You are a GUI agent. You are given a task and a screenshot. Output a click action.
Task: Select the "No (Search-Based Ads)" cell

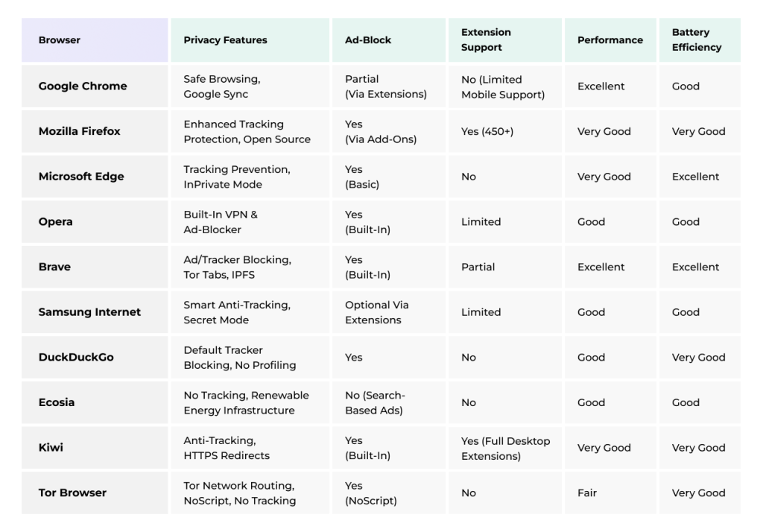click(x=375, y=402)
